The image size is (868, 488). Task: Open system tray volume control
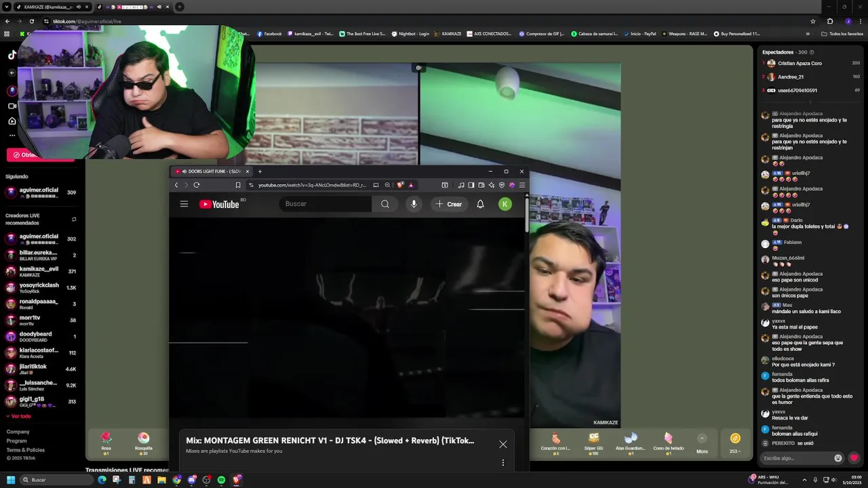[833, 480]
